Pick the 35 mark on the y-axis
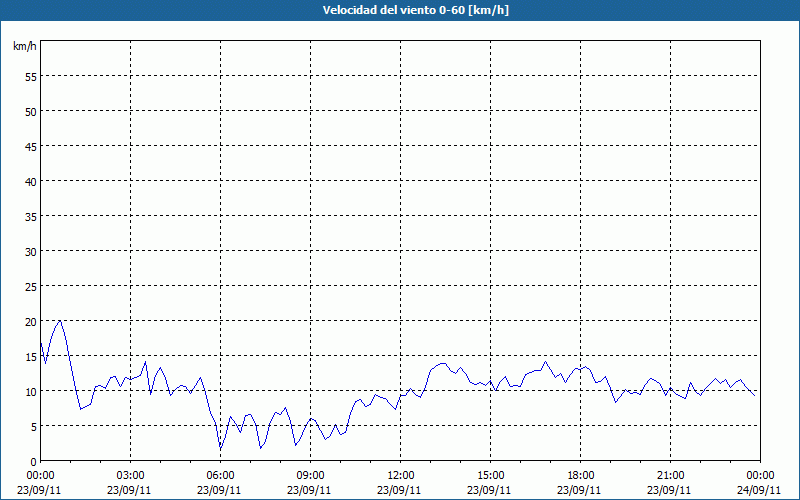Screen dimensions: 800x500 pos(31,217)
